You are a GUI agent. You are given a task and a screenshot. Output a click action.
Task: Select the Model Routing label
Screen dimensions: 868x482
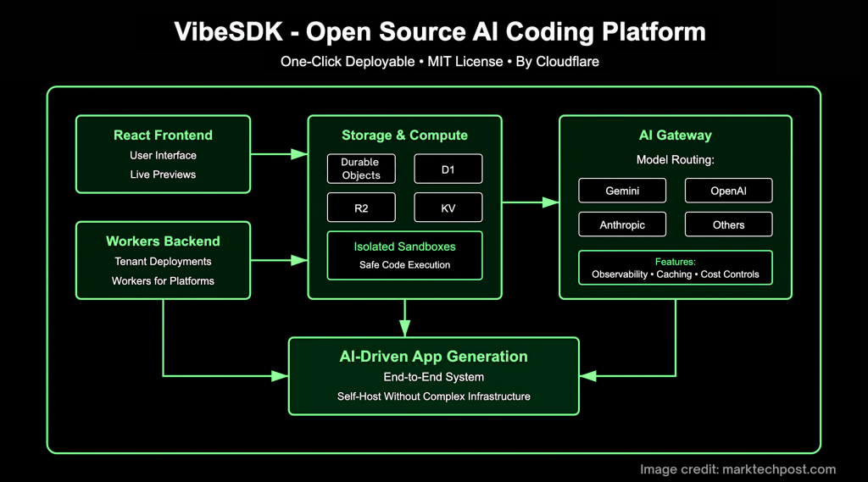(675, 160)
